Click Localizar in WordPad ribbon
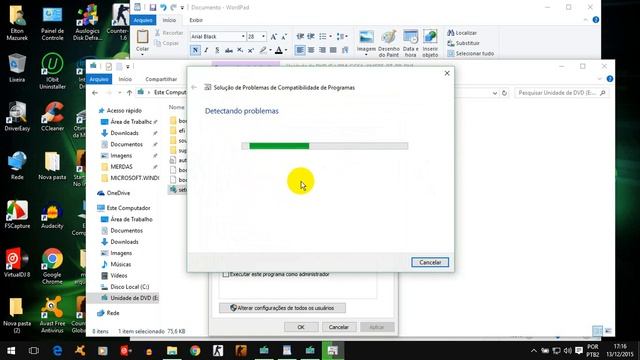This screenshot has width=640, height=360. click(x=462, y=33)
